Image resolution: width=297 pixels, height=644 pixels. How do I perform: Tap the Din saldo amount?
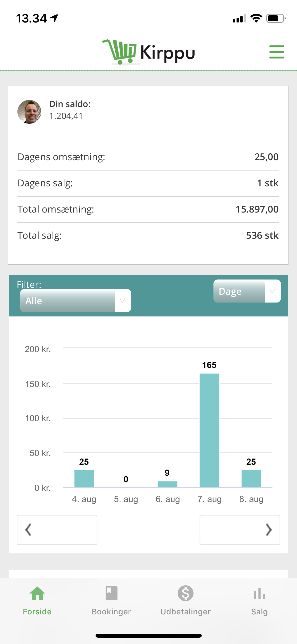(66, 116)
